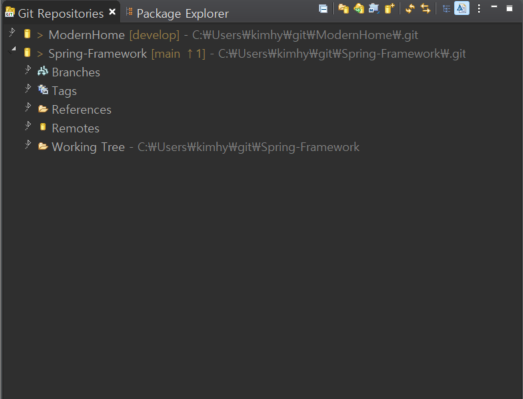Expand the Working Tree node
The image size is (523, 399).
pos(28,145)
